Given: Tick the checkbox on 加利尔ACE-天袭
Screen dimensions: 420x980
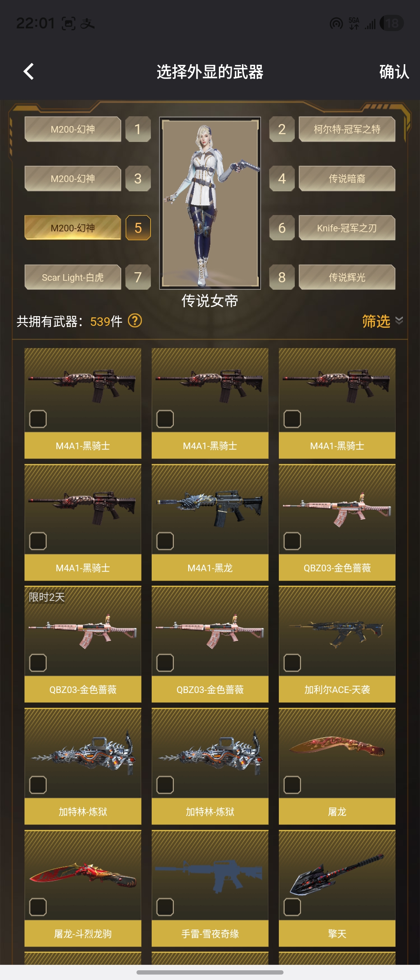Looking at the screenshot, I should pos(292,663).
